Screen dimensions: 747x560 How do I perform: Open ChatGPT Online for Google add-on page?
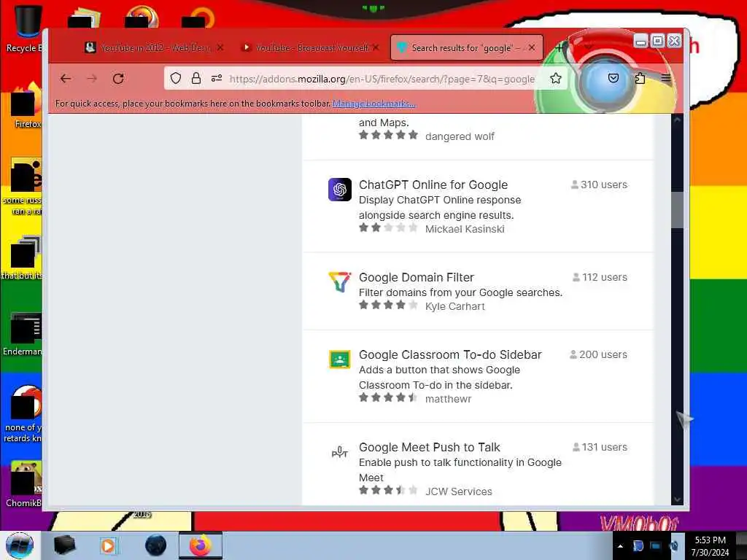pyautogui.click(x=433, y=184)
